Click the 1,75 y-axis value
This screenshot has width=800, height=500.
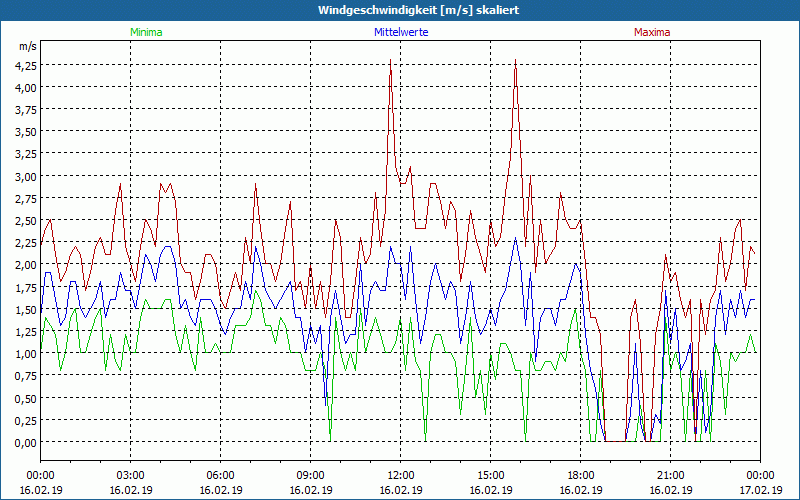coord(26,287)
